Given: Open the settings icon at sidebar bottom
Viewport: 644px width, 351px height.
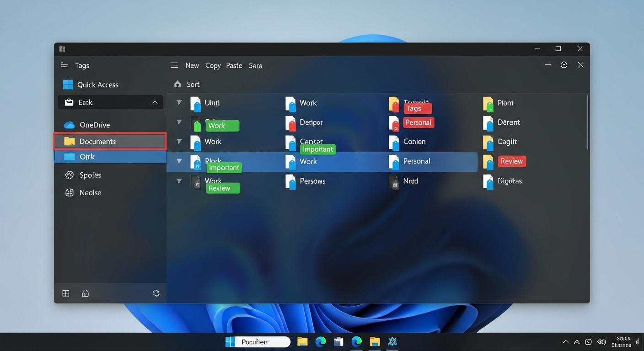Looking at the screenshot, I should [x=156, y=293].
